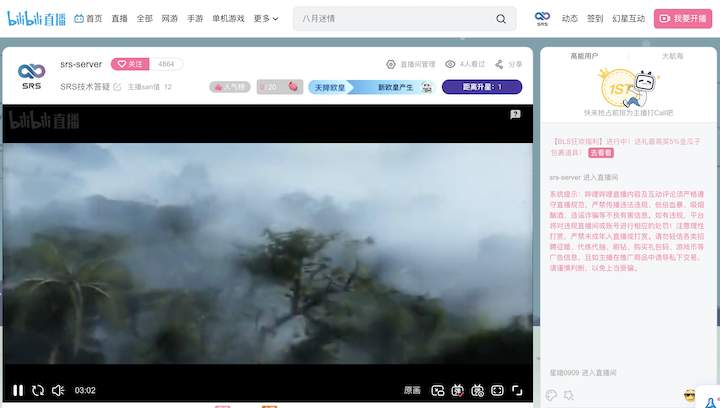Image resolution: width=720 pixels, height=408 pixels.
Task: Follow srs-server with 关注 button
Action: (x=132, y=64)
